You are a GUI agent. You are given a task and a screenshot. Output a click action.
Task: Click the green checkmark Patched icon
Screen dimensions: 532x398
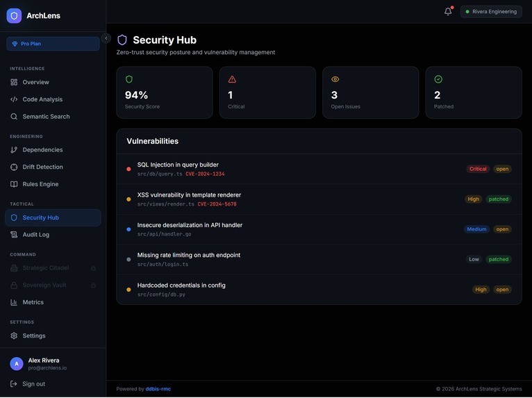click(438, 79)
